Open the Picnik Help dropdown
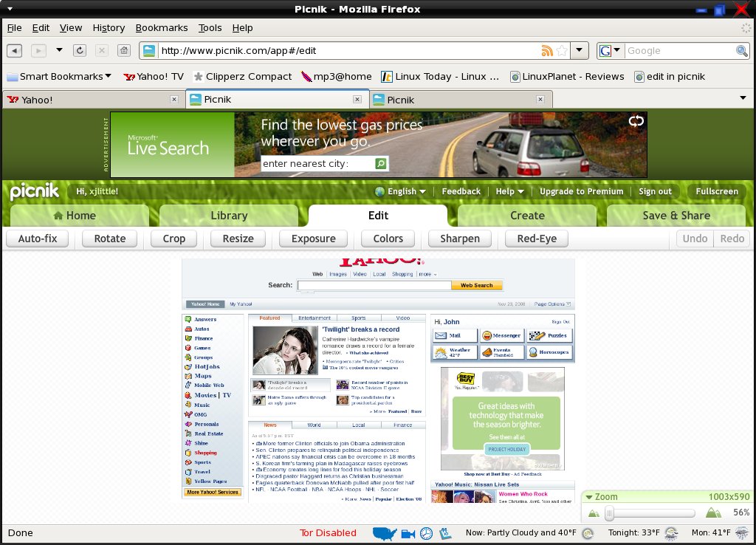Screen dimensions: 756x545 [509, 191]
